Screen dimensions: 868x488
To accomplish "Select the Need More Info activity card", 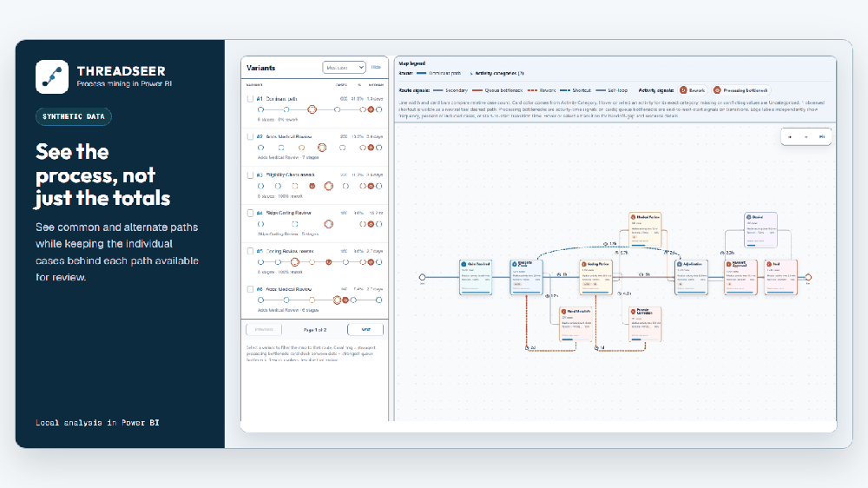I will click(x=575, y=324).
